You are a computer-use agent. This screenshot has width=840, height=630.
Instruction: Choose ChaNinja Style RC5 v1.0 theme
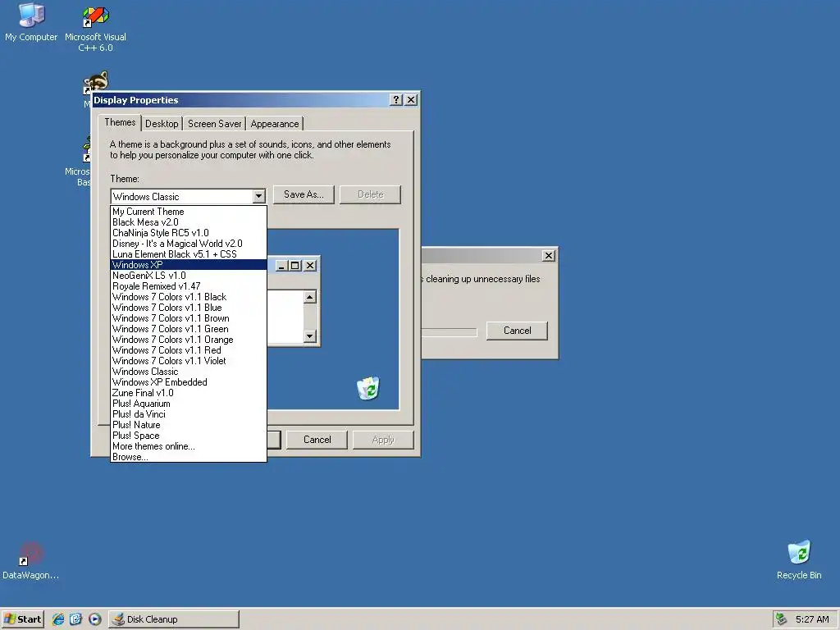click(x=189, y=233)
